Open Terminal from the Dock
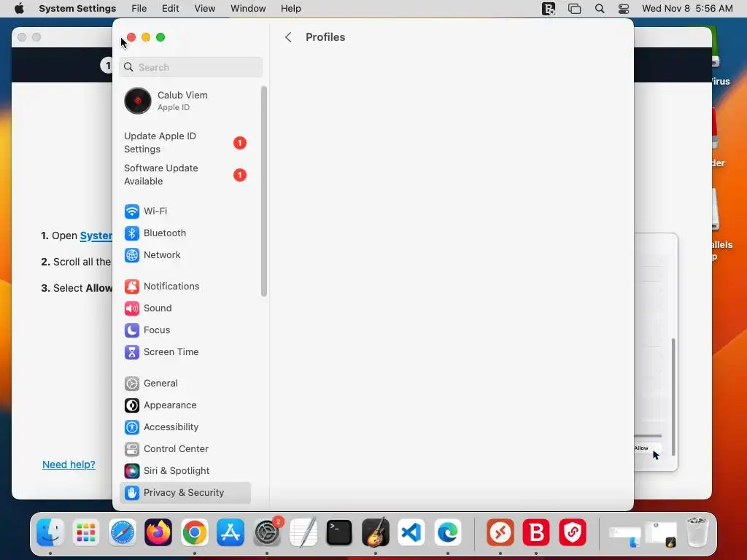 click(x=339, y=532)
